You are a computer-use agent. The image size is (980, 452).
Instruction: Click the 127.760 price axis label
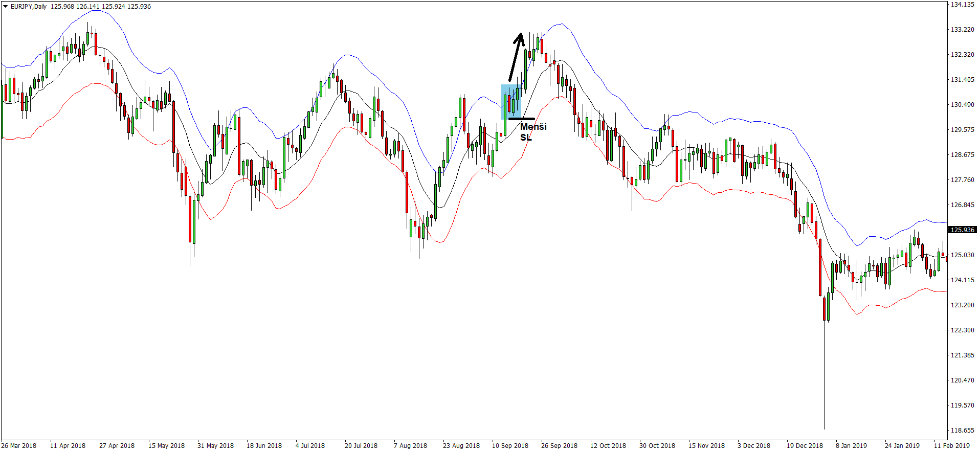[962, 180]
